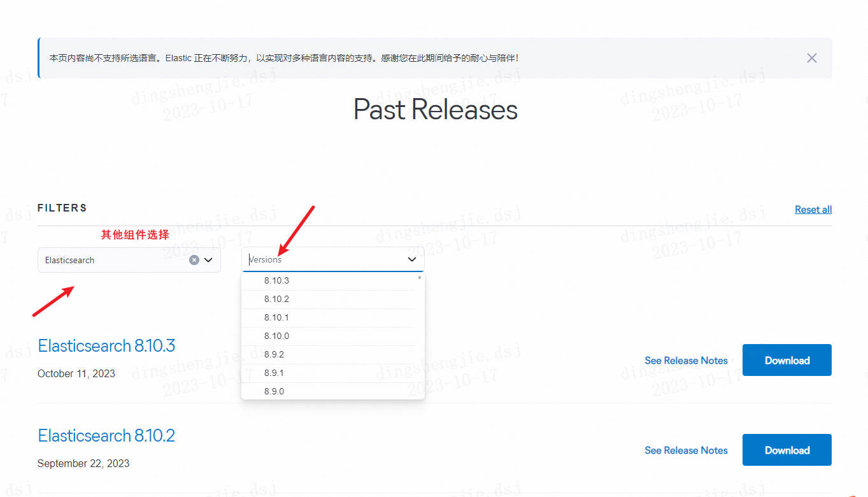This screenshot has height=497, width=868.
Task: Choose version 8.10.2 from the list
Action: [328, 299]
